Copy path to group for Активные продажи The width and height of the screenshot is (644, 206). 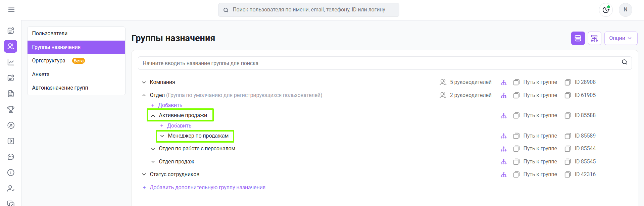(535, 115)
